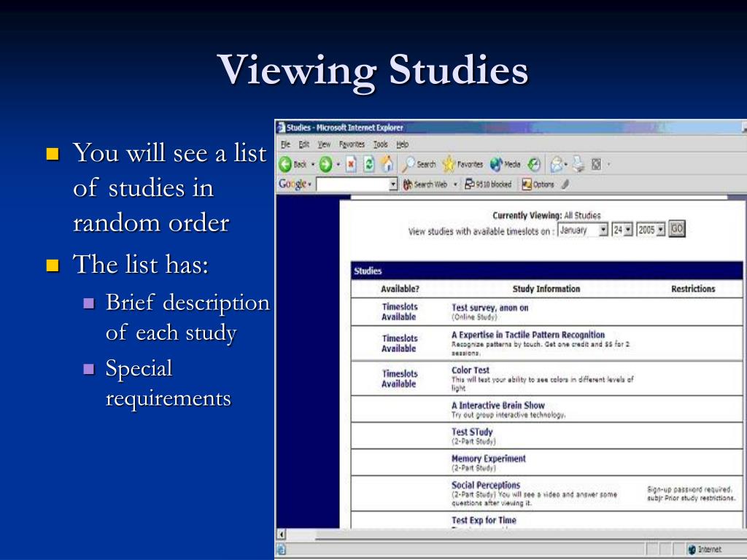
Task: Click the highlighter pen icon on Google toolbar
Action: click(x=565, y=184)
